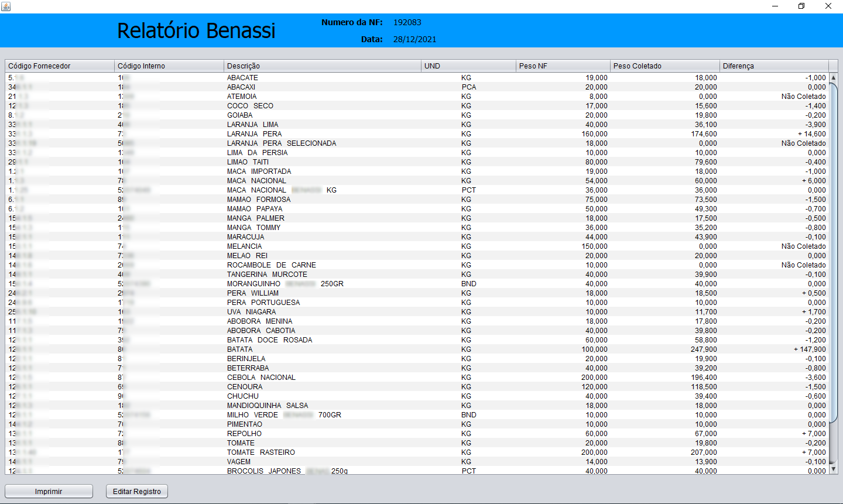Select the REPOLHO row

coord(417,434)
